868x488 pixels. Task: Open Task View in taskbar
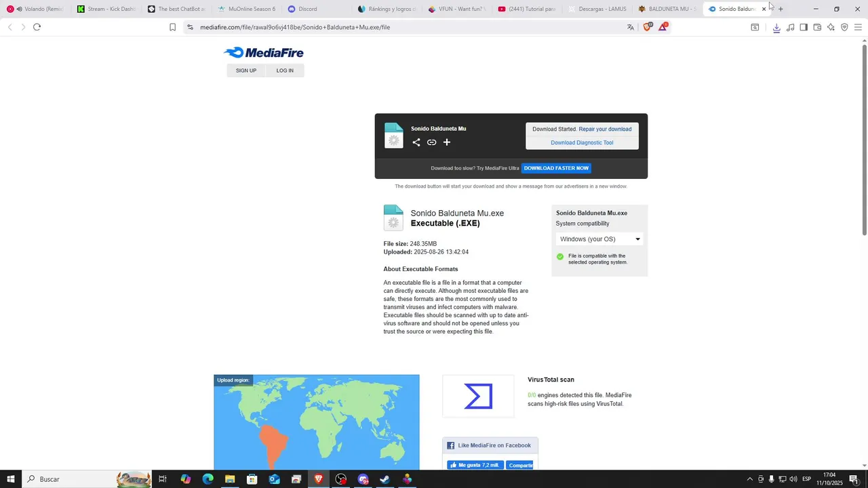coord(163,479)
